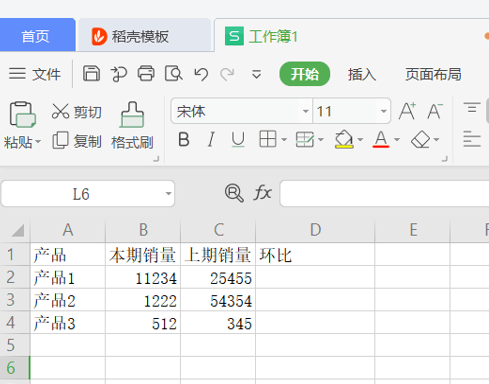
Task: Select column A header
Action: coord(68,230)
